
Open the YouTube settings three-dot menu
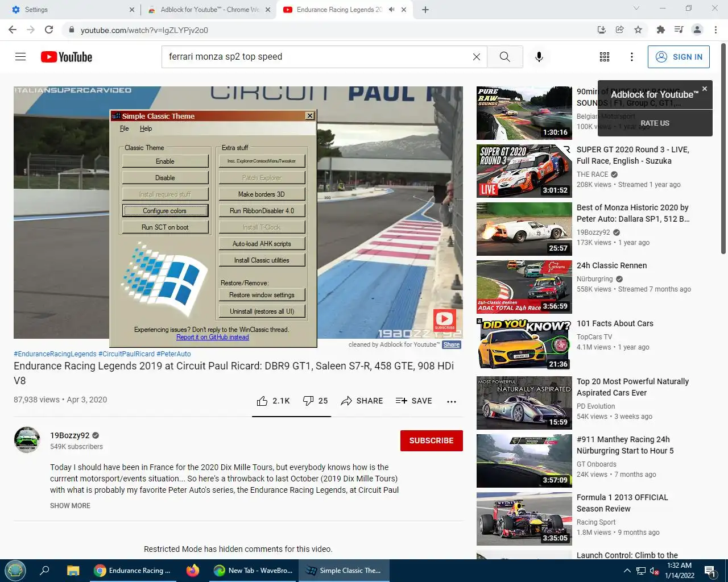point(632,57)
